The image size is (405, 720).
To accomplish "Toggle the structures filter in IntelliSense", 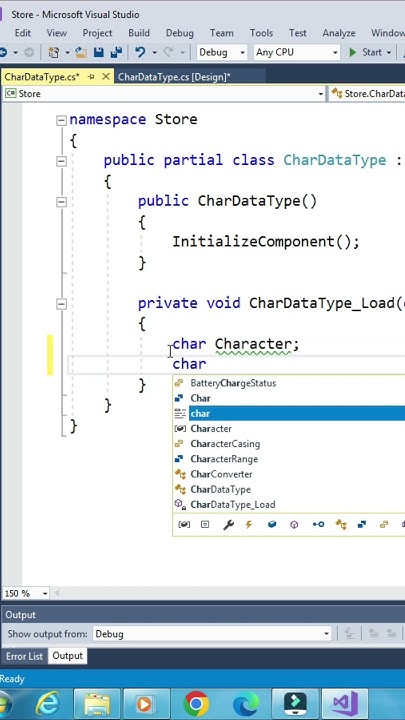I will coord(362,524).
